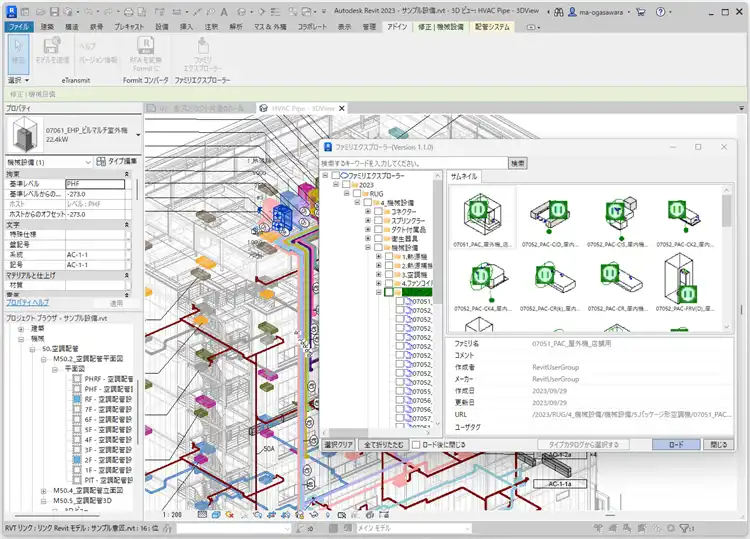
Task: Select the 07051_PAC_屋外機 thumbnail
Action: click(x=482, y=218)
